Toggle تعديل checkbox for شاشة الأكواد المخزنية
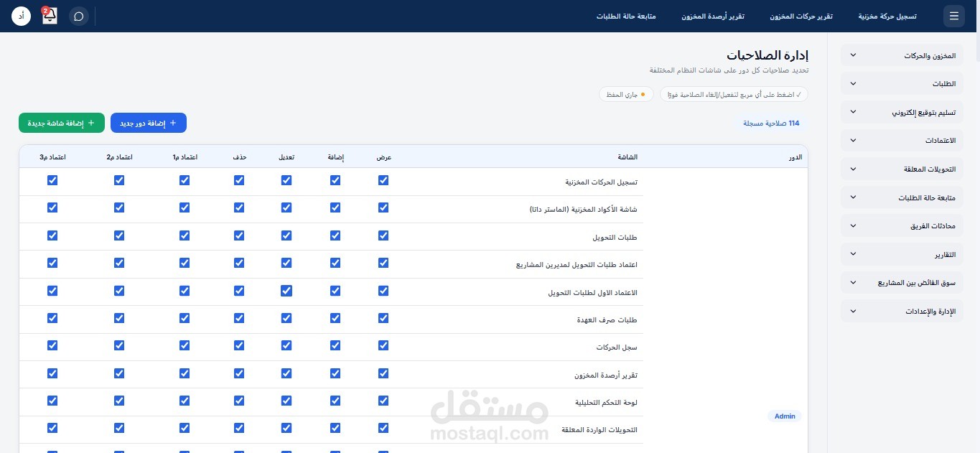 [286, 207]
